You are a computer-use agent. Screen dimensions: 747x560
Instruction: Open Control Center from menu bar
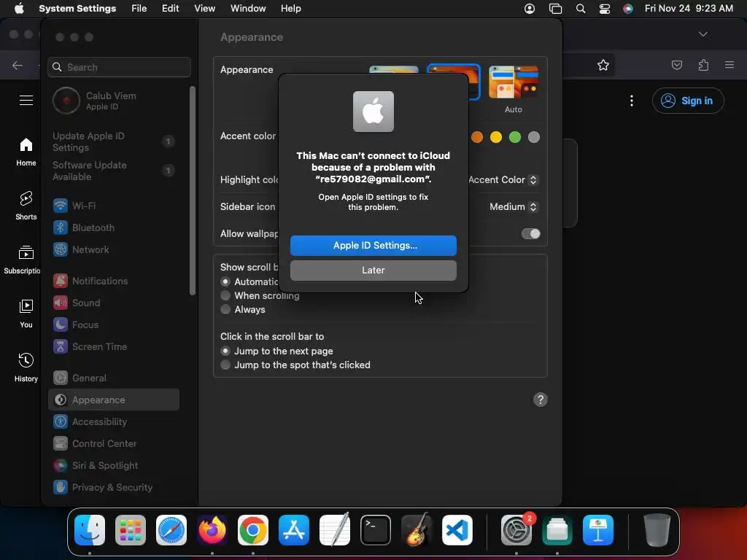[x=605, y=9]
